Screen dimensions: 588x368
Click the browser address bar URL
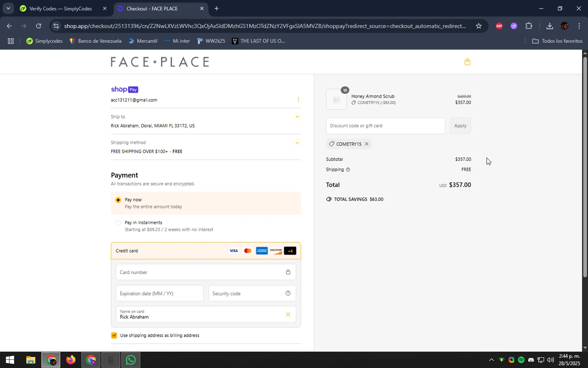pos(265,26)
